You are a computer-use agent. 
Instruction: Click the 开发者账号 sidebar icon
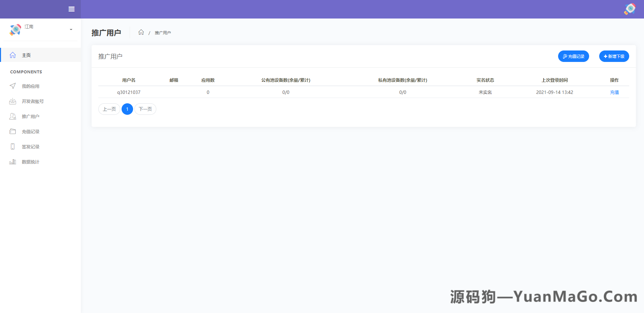(12, 101)
